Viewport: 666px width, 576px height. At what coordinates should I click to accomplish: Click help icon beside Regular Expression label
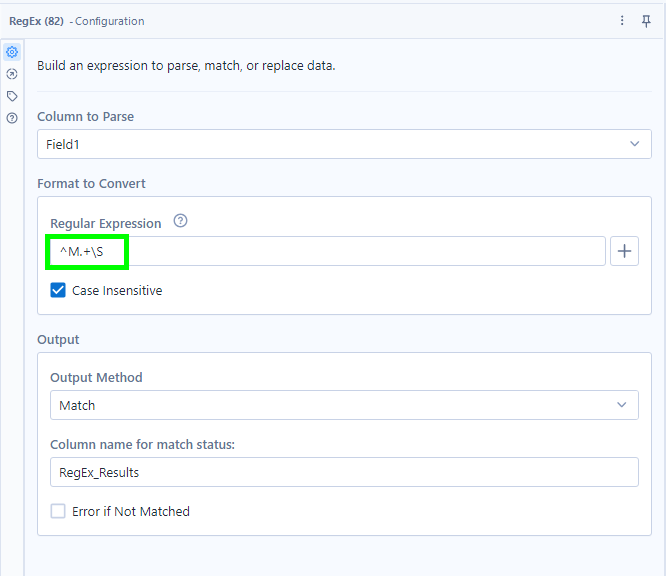coord(180,222)
